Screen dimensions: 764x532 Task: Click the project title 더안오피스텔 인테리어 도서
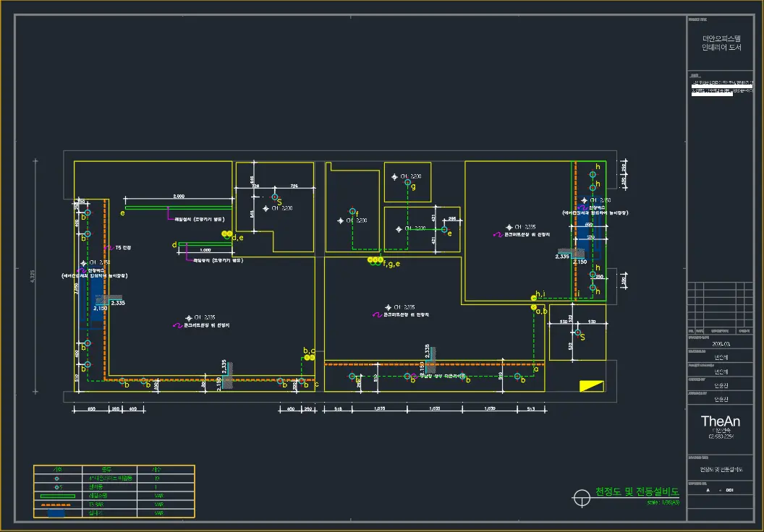point(721,43)
